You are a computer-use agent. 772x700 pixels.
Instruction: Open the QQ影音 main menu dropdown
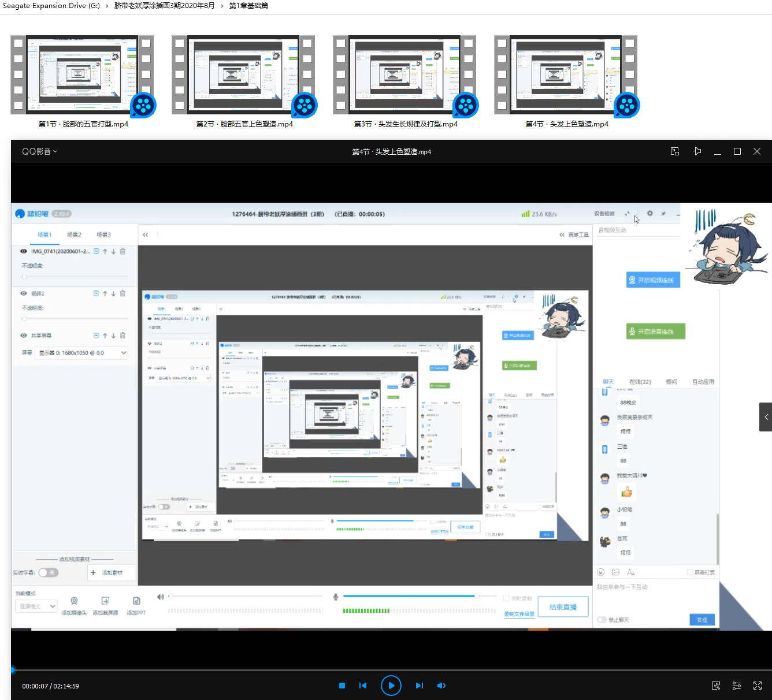[x=39, y=151]
